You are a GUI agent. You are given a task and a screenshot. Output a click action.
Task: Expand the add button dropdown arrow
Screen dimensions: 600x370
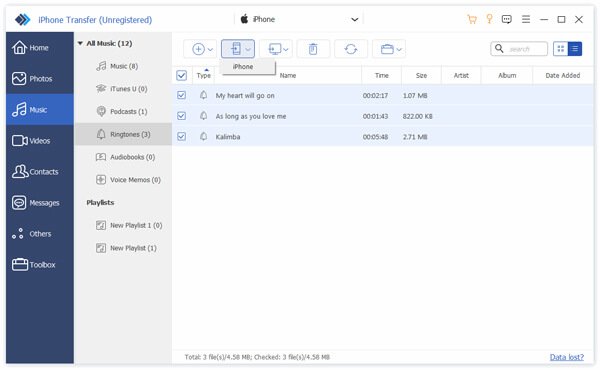(210, 49)
